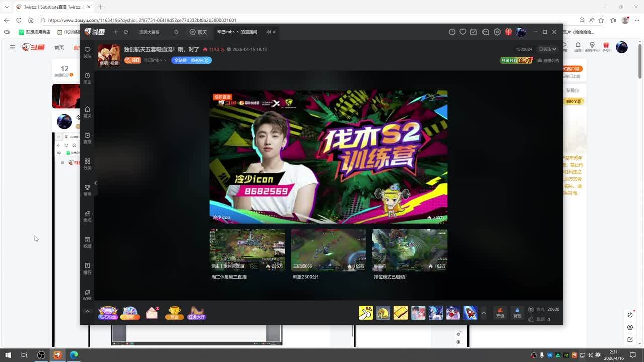Open the envelope icon with red badge
The height and width of the screenshot is (362, 644).
152,313
